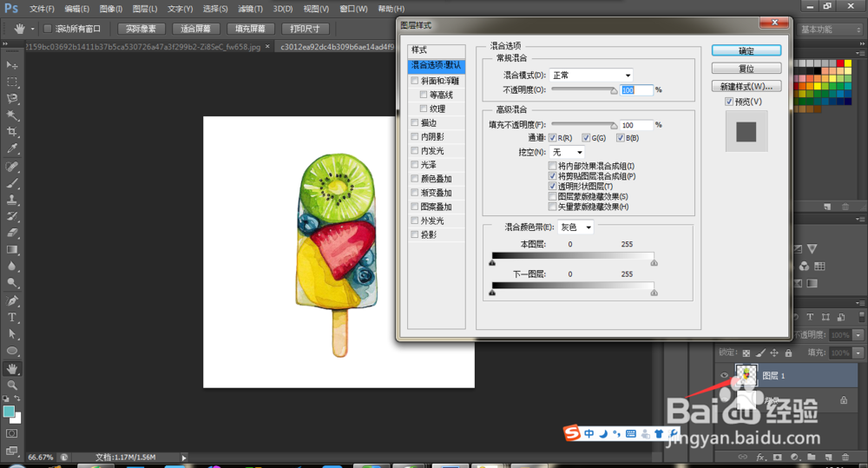
Task: Open the 文件(F) menu
Action: (x=42, y=9)
